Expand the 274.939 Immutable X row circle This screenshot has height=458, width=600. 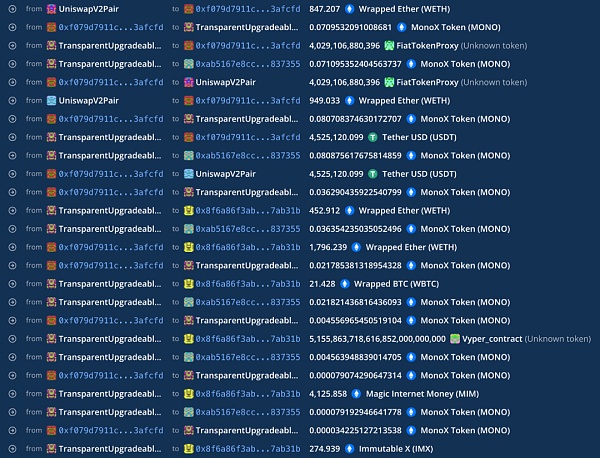pos(12,449)
